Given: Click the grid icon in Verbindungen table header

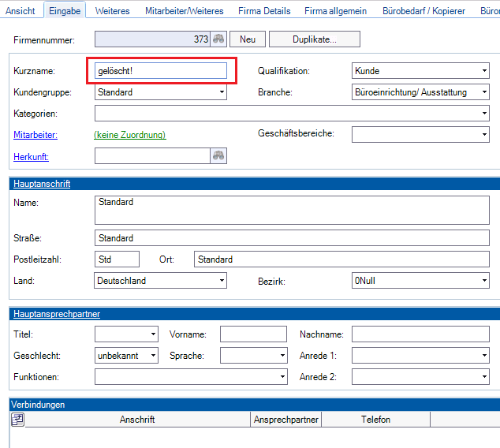Looking at the screenshot, I should click(x=17, y=420).
